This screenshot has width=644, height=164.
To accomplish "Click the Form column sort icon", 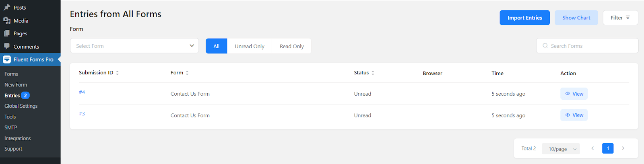I will [x=187, y=73].
